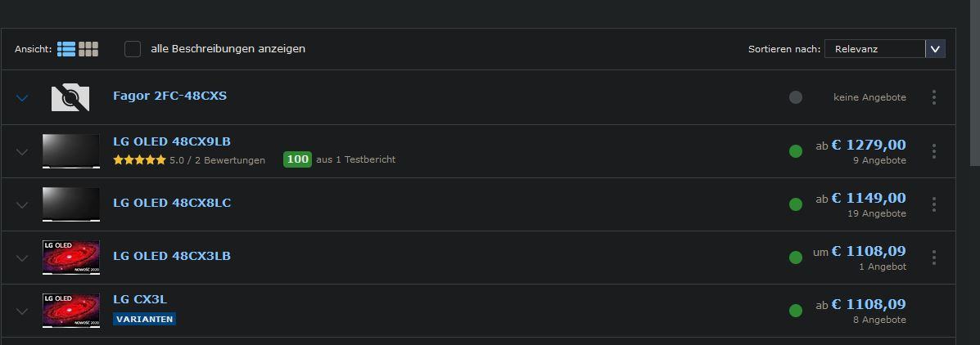Open the LG OLED 48CX3LB product link
This screenshot has height=345, width=980.
click(x=172, y=256)
